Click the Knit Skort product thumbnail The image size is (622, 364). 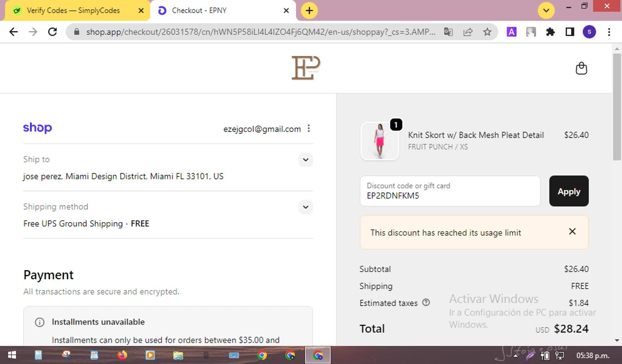(x=380, y=141)
